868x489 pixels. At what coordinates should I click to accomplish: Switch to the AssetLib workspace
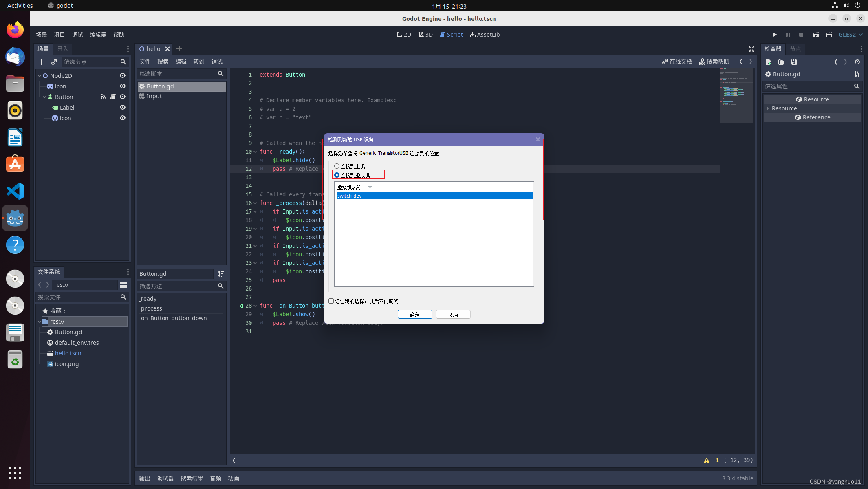485,35
